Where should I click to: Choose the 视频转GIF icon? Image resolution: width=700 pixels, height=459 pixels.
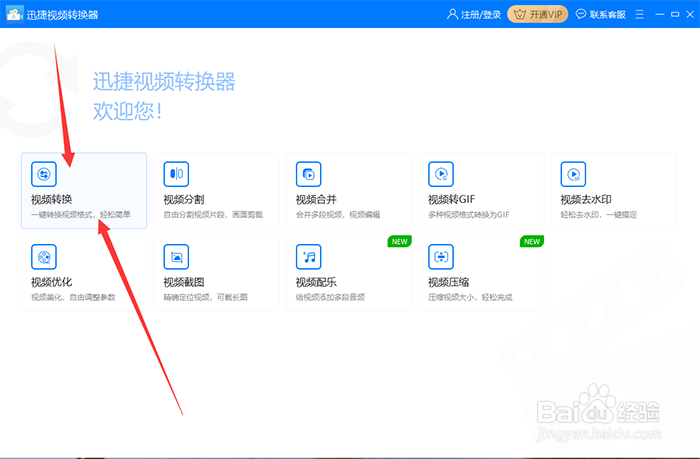coord(441,174)
